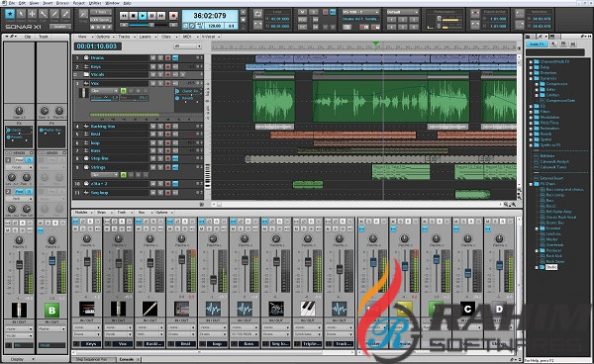
Task: Pause the transport
Action: coord(151,16)
